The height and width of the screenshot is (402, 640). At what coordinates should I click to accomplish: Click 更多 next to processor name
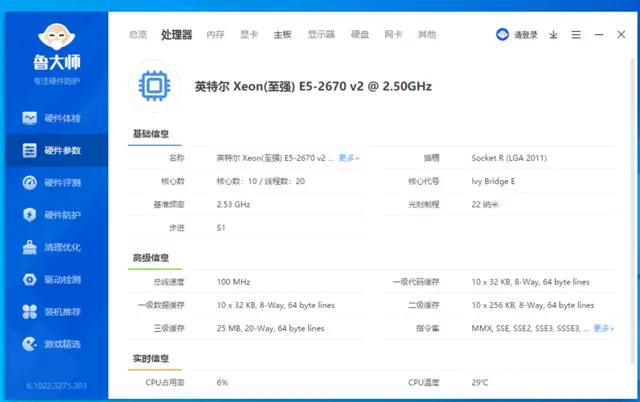[349, 158]
